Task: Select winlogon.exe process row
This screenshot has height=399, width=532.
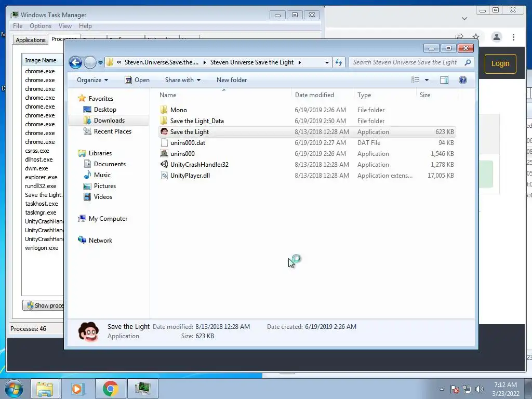Action: point(42,248)
